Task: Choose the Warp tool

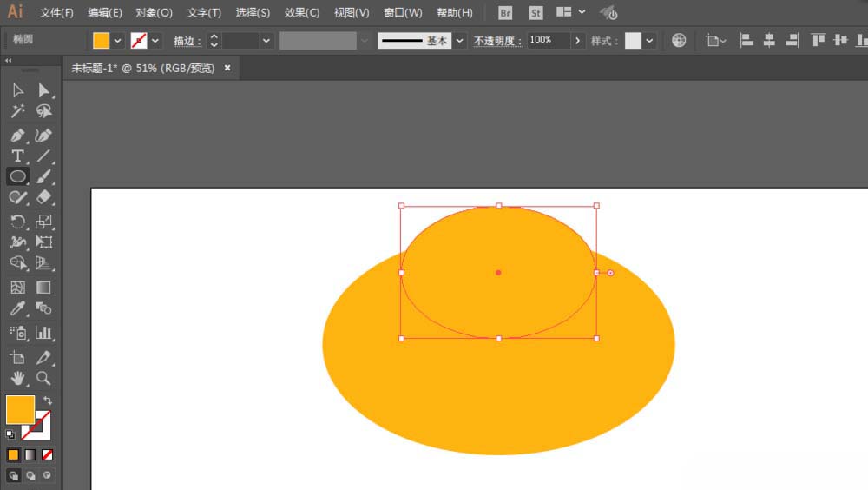Action: [17, 242]
